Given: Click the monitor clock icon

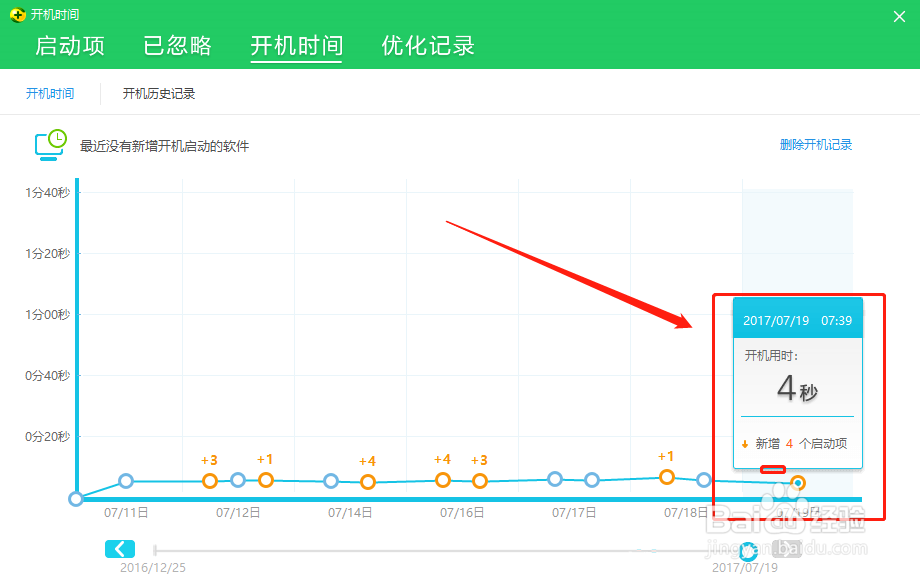Looking at the screenshot, I should click(50, 145).
